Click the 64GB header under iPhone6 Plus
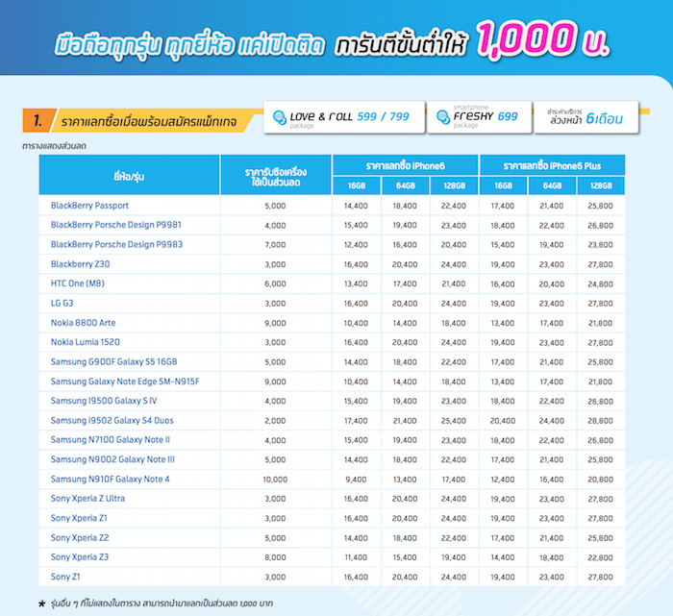This screenshot has width=673, height=616. (x=552, y=185)
